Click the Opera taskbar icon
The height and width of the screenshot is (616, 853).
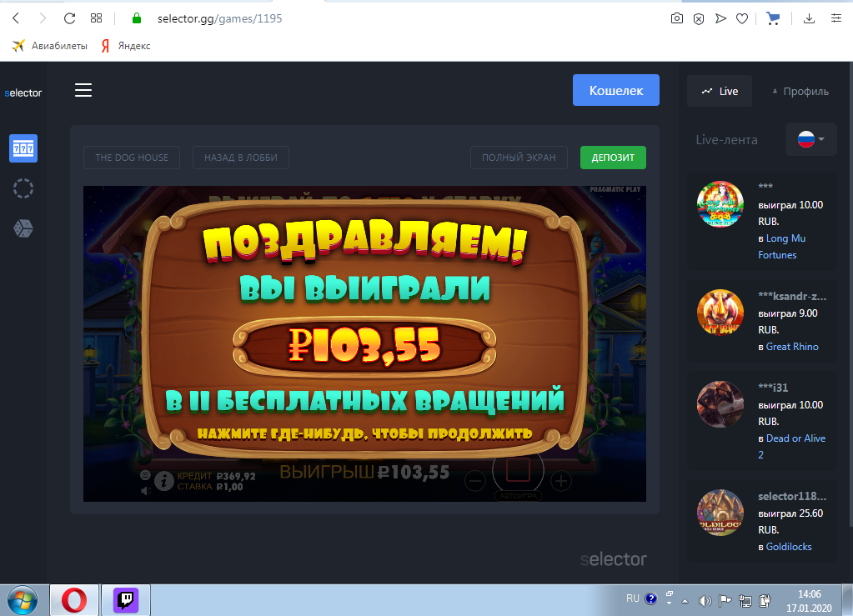point(74,600)
